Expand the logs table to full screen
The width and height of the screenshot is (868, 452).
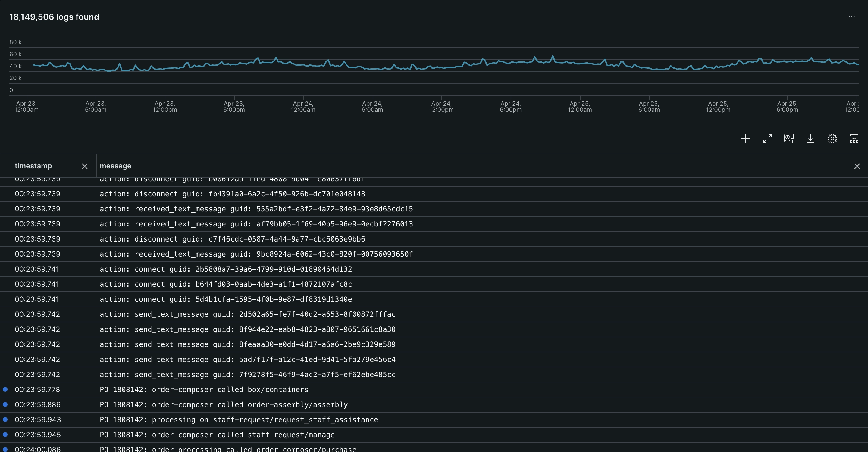click(767, 139)
